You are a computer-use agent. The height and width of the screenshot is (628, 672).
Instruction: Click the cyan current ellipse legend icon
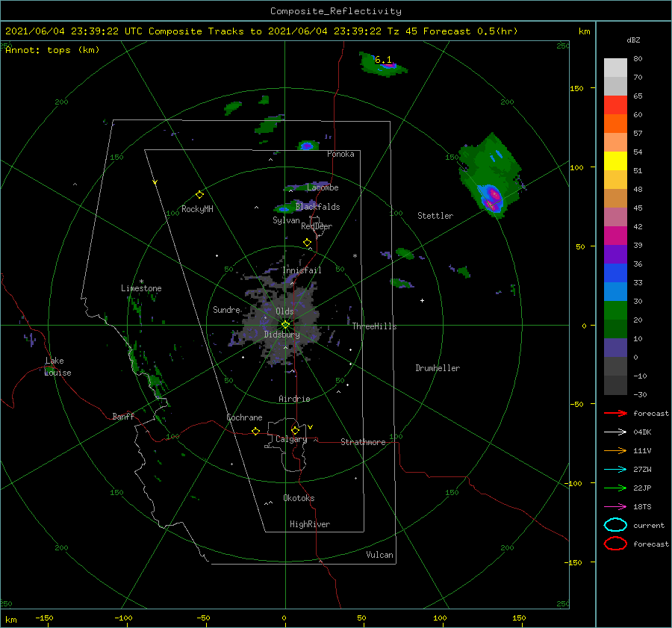coord(615,525)
